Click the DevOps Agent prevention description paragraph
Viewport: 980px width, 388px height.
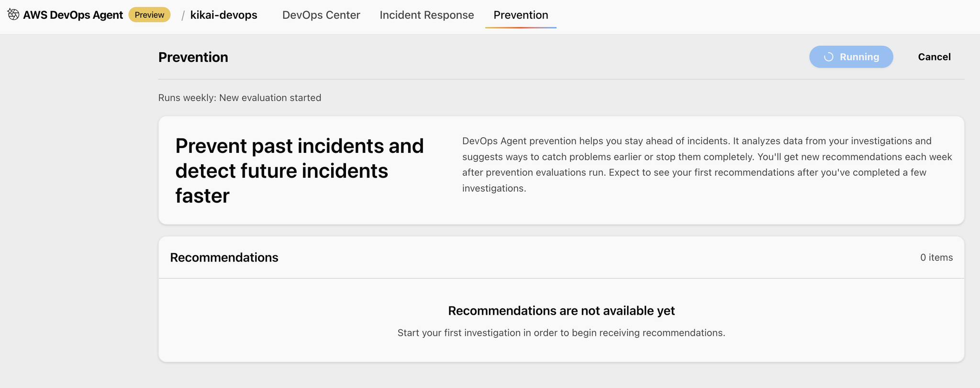(707, 164)
